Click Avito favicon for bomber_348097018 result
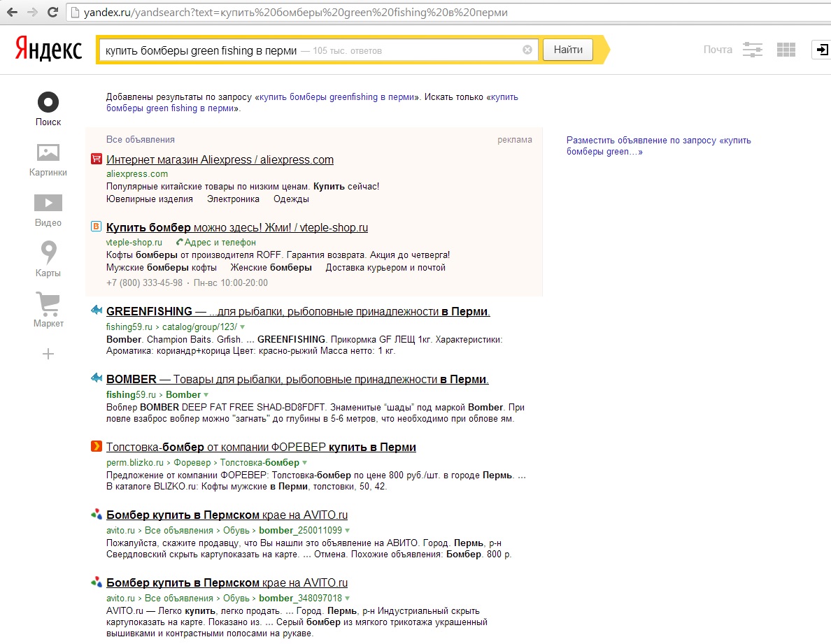 coord(96,582)
